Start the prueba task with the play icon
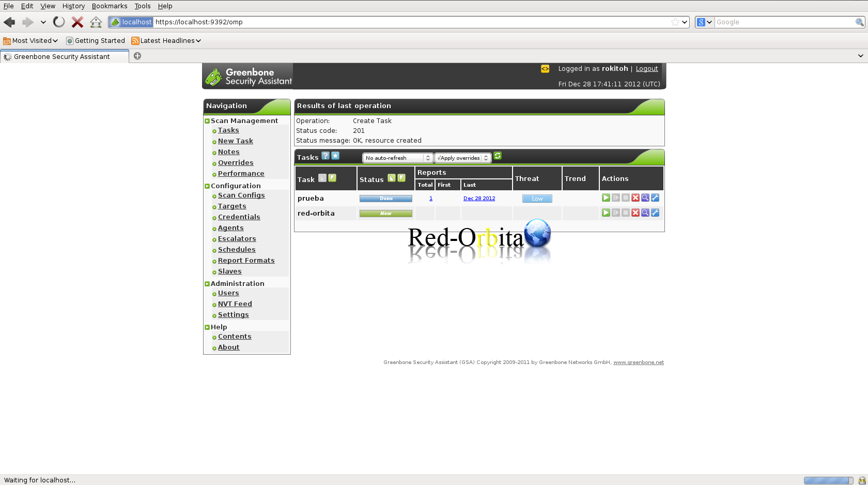This screenshot has width=868, height=485. tap(606, 198)
